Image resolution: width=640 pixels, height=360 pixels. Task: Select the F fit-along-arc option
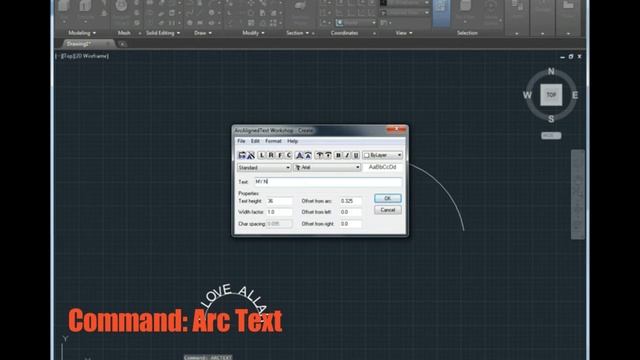(x=280, y=155)
